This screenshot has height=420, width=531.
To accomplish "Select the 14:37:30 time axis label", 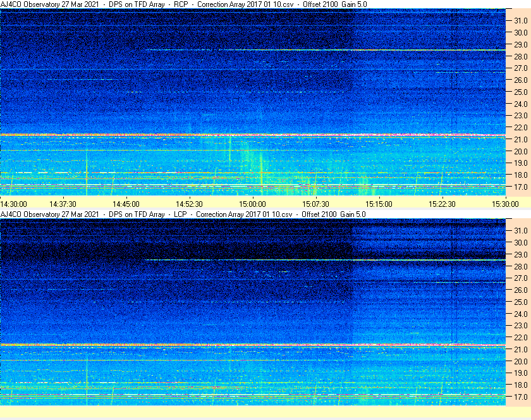I will (x=63, y=204).
